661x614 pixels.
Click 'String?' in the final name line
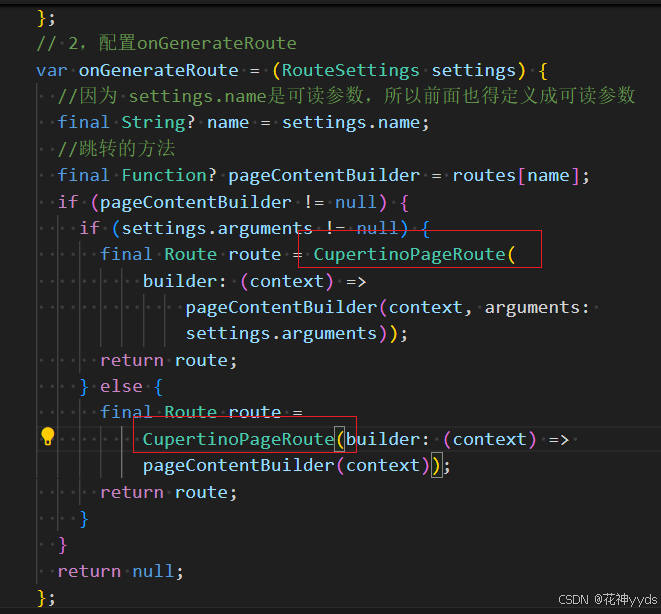(x=159, y=123)
